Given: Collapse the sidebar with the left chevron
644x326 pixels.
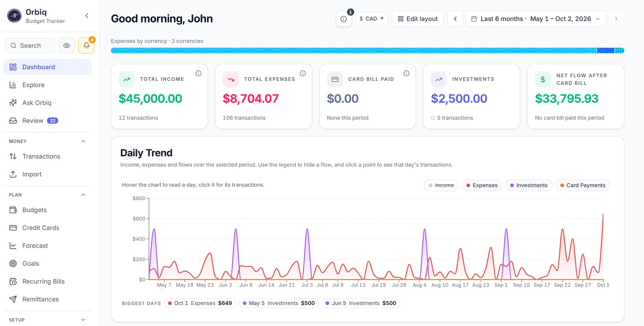Looking at the screenshot, I should tap(87, 16).
